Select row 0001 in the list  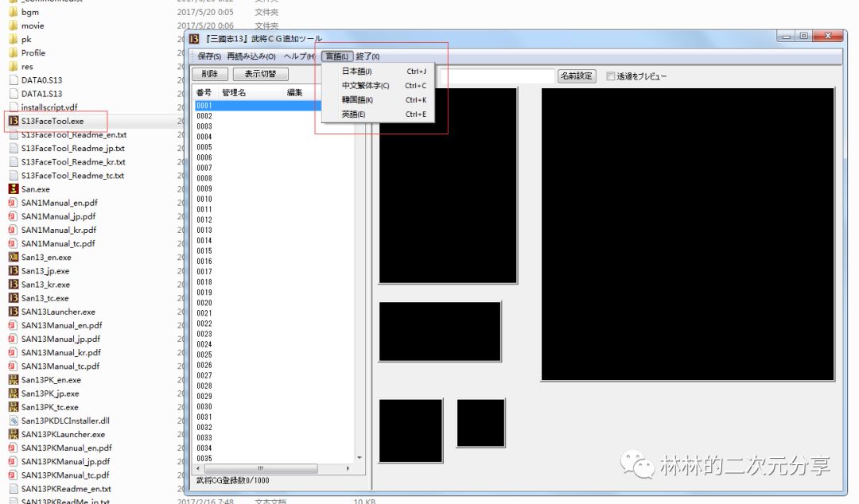[258, 106]
